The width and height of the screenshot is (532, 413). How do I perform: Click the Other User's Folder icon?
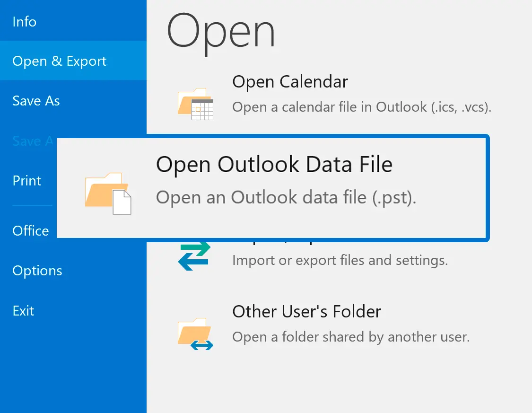coord(195,334)
